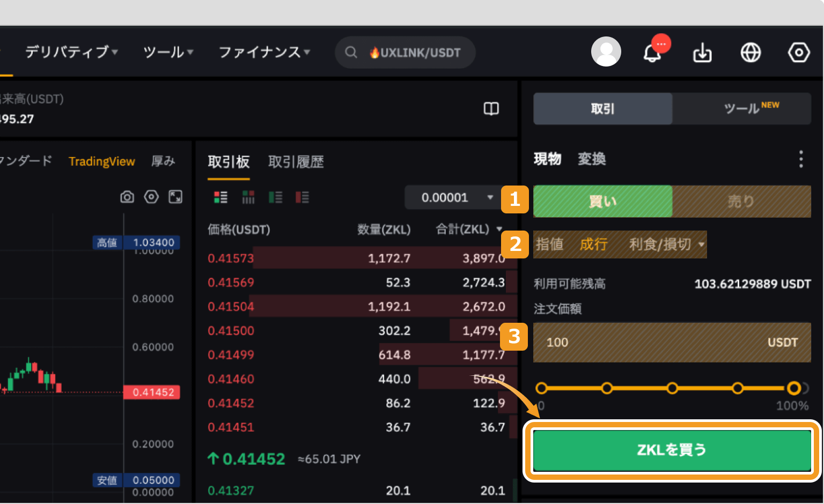Click sell order price 0.41569
Viewport: 824px width, 504px height.
[231, 283]
